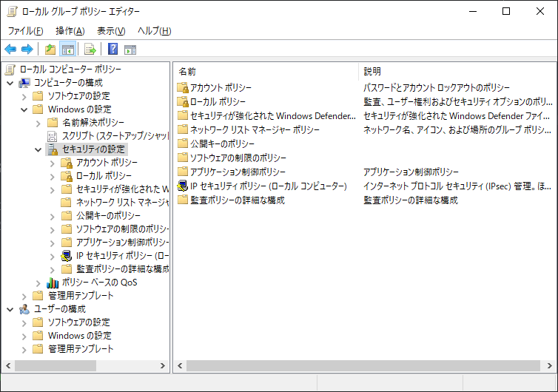Screen dimensions: 558x392
Task: Expand 公開キーのポリシー in the tree
Action: (53, 216)
